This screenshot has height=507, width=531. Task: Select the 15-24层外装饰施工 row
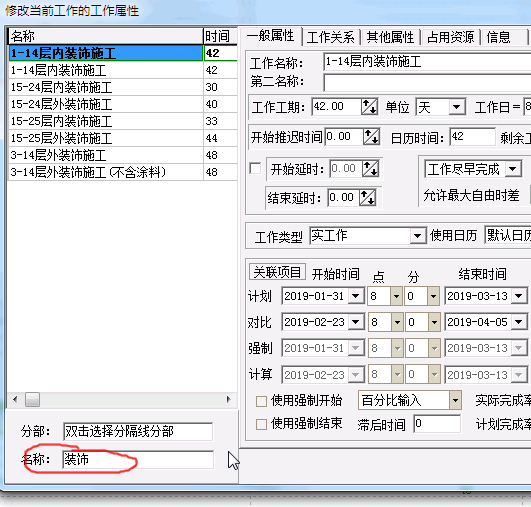(122, 104)
